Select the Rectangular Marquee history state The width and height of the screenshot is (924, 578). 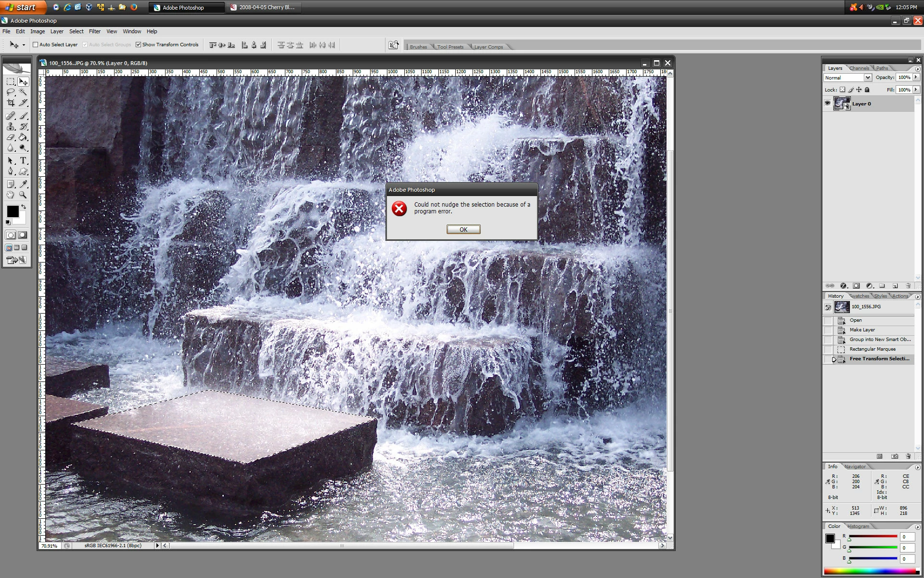(872, 349)
